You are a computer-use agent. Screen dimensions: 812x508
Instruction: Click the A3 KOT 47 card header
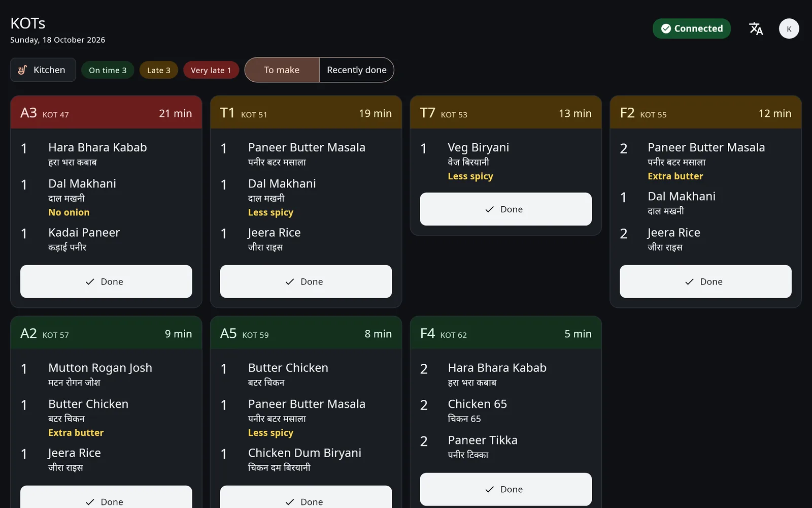pos(106,112)
